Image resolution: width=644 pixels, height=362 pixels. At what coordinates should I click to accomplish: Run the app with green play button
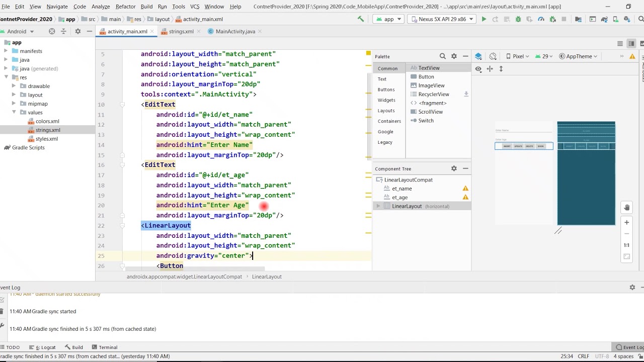click(x=484, y=19)
